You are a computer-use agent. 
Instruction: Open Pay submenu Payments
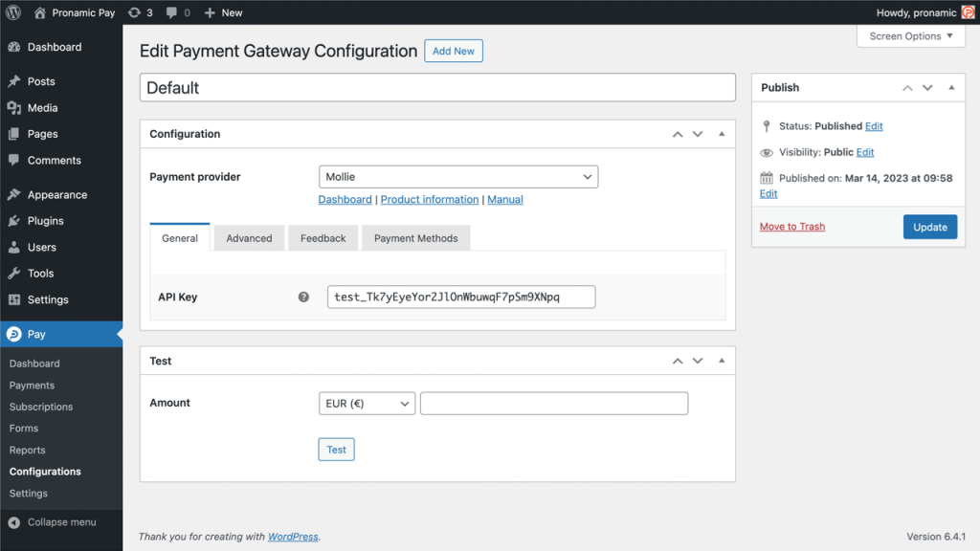[32, 386]
